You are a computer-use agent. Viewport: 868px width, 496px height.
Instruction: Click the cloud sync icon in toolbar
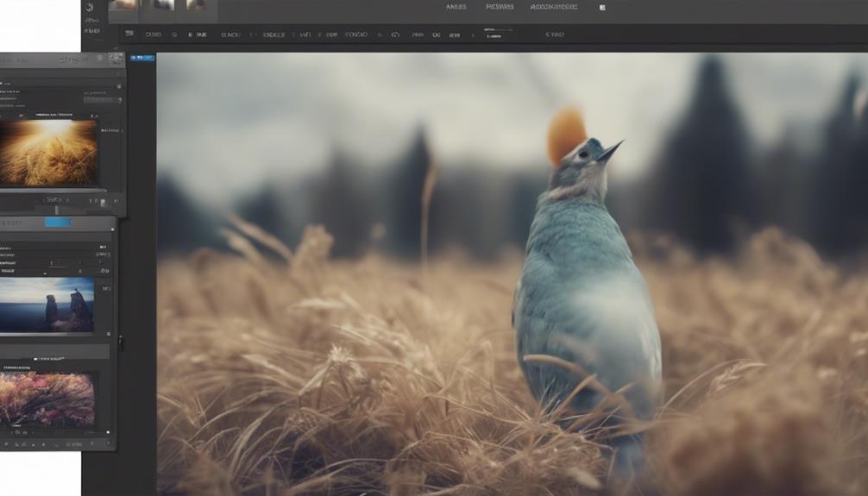[x=395, y=35]
